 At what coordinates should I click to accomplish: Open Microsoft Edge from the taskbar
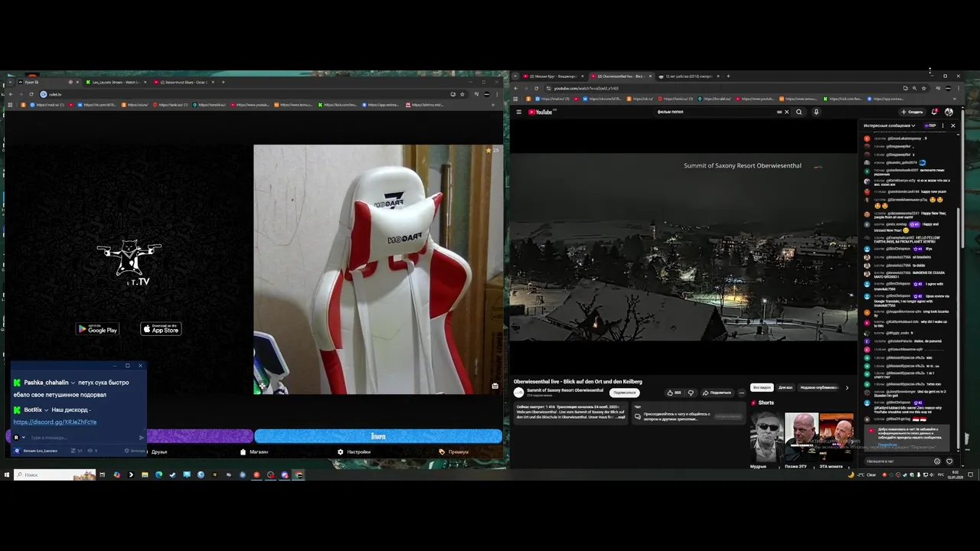click(x=158, y=474)
